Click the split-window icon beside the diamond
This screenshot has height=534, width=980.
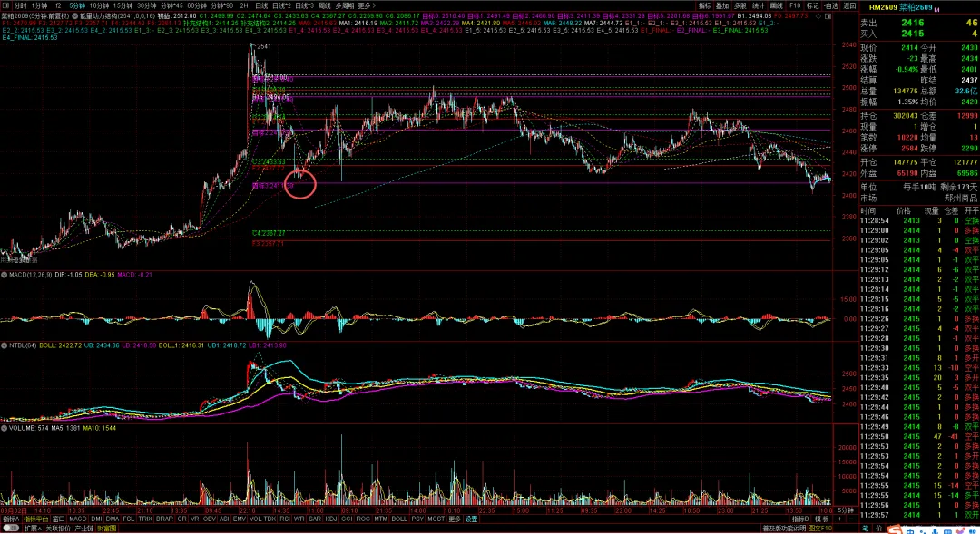[828, 15]
